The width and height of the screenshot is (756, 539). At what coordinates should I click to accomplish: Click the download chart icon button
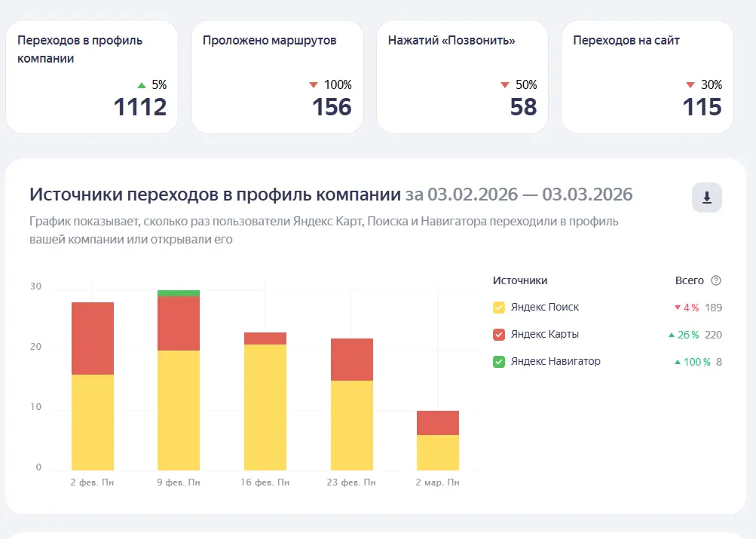tap(706, 198)
